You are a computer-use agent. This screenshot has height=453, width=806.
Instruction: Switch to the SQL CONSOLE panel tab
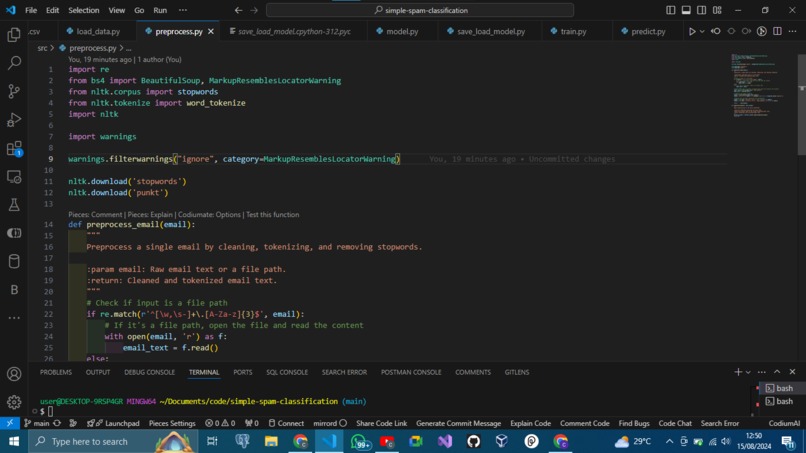287,372
